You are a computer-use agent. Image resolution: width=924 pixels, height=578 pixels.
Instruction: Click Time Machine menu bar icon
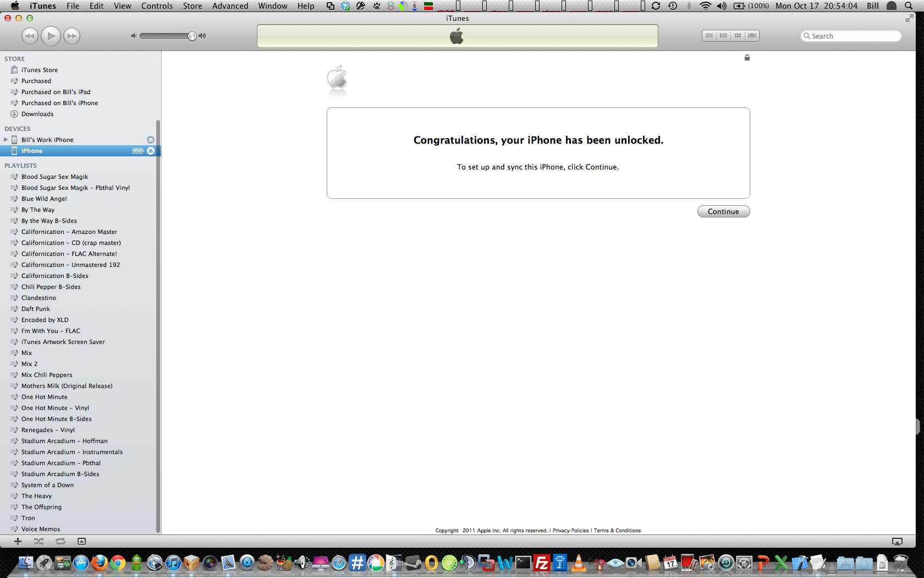(672, 6)
